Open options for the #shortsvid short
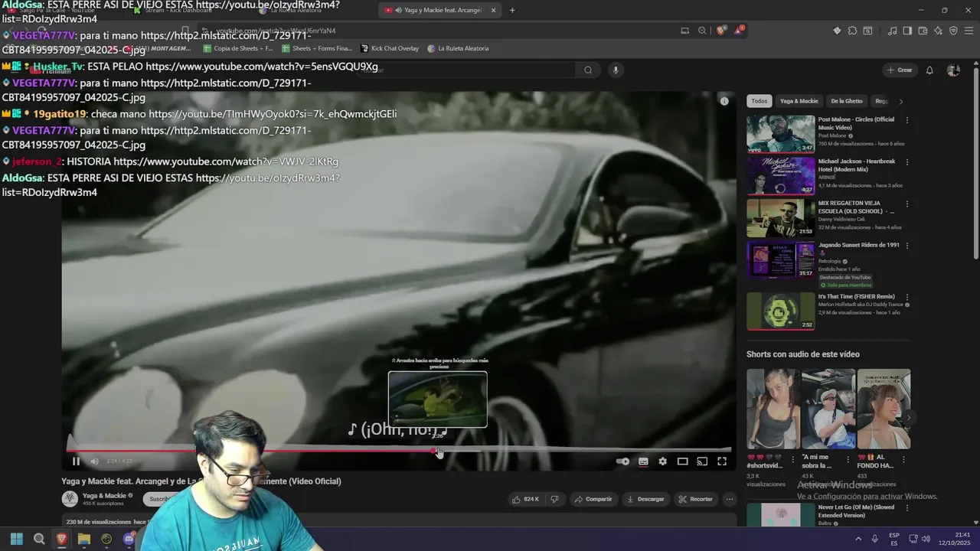Image resolution: width=980 pixels, height=551 pixels. [792, 460]
